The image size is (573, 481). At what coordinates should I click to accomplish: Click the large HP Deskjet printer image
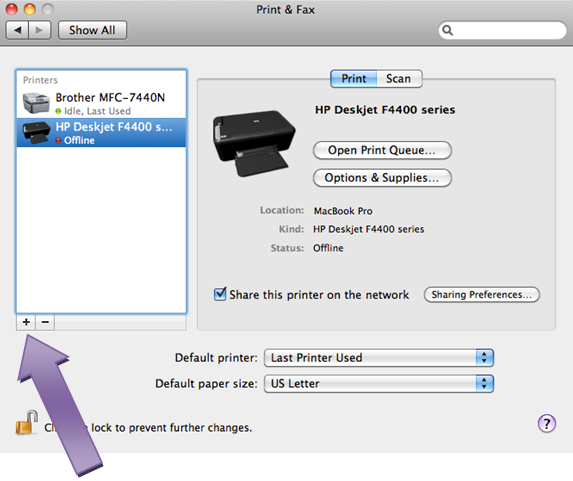(x=254, y=143)
